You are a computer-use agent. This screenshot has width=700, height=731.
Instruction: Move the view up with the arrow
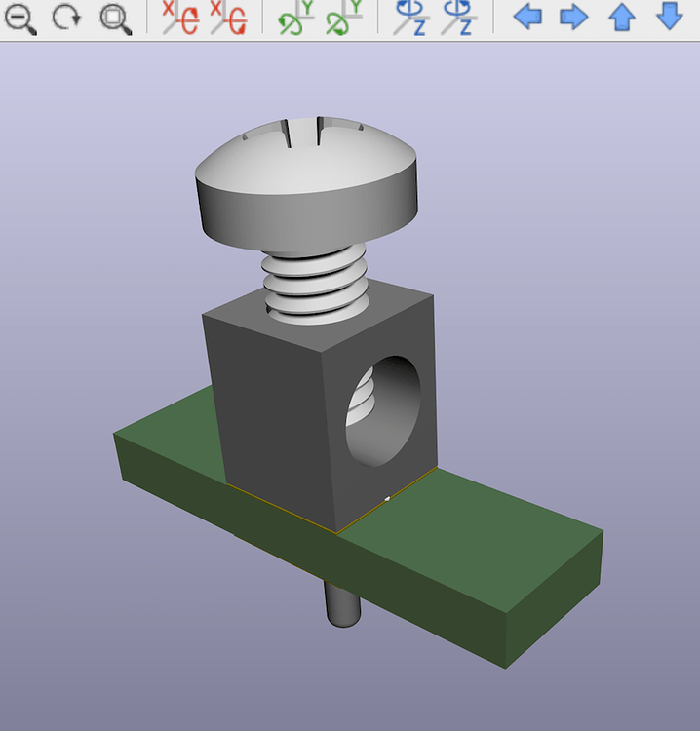(x=622, y=17)
